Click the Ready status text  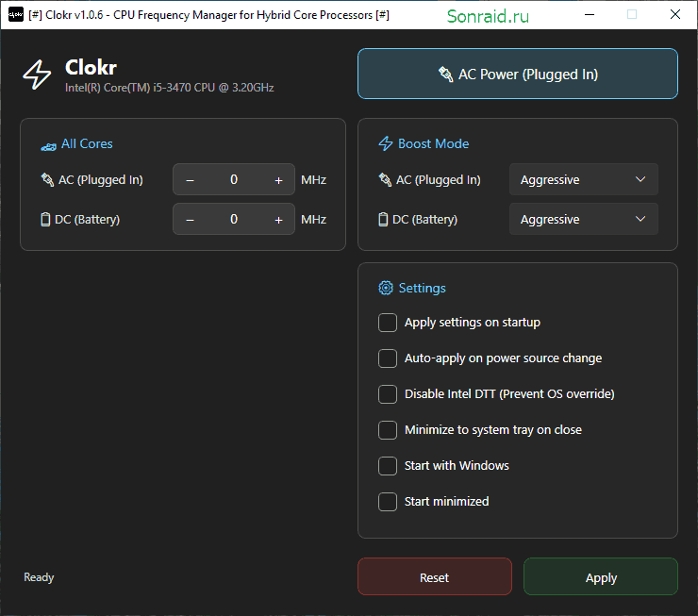click(x=39, y=577)
